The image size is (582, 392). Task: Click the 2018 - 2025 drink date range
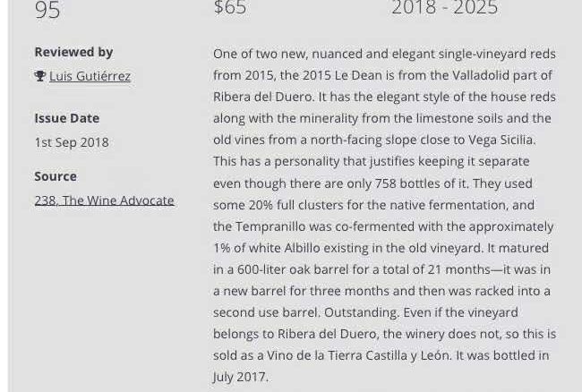[x=444, y=8]
